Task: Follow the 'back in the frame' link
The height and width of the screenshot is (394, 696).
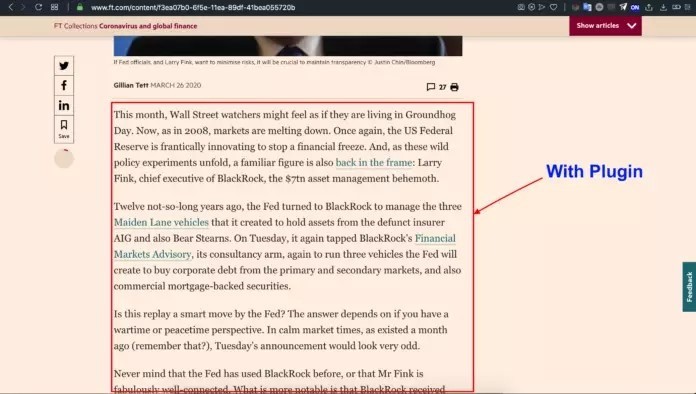Action: pos(374,162)
